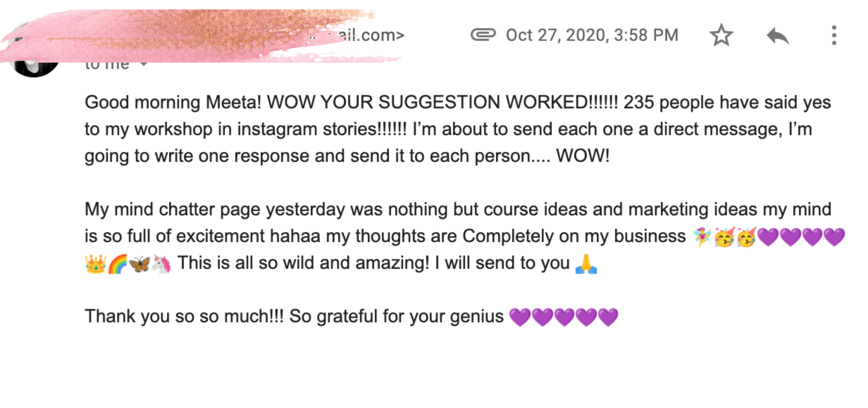Click the partially visible sender email address

(371, 35)
